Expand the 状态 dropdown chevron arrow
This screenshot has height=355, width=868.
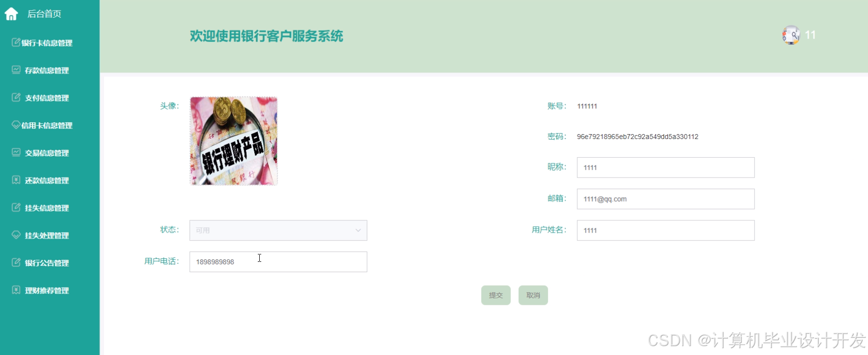(x=358, y=230)
